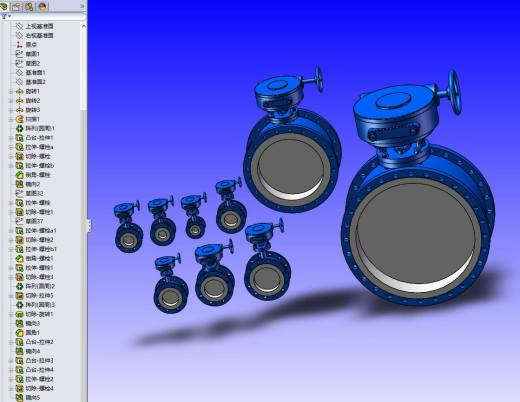Click the 阵列(圆周)1 circular pattern icon
This screenshot has width=520, height=402.
pos(19,128)
